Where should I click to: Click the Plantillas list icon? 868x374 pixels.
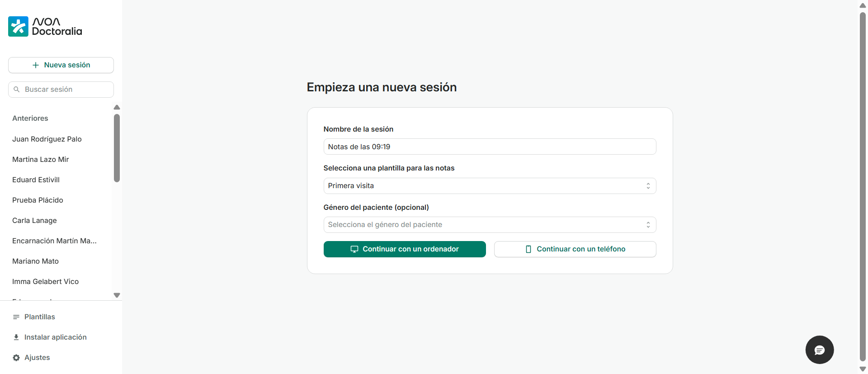tap(16, 317)
